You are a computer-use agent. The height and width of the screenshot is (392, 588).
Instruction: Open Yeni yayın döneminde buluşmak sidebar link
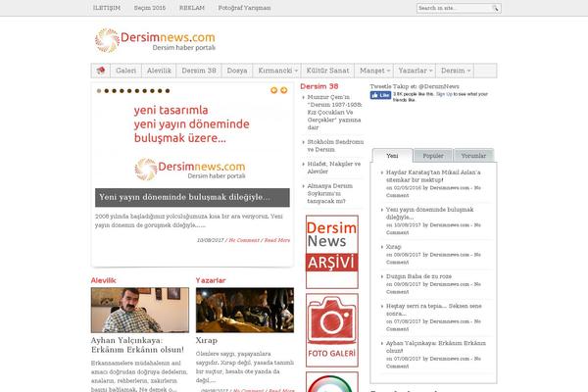coord(430,214)
